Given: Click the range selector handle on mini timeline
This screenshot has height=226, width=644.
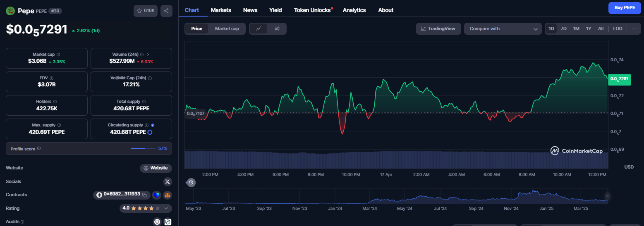Looking at the screenshot, I should [607, 196].
